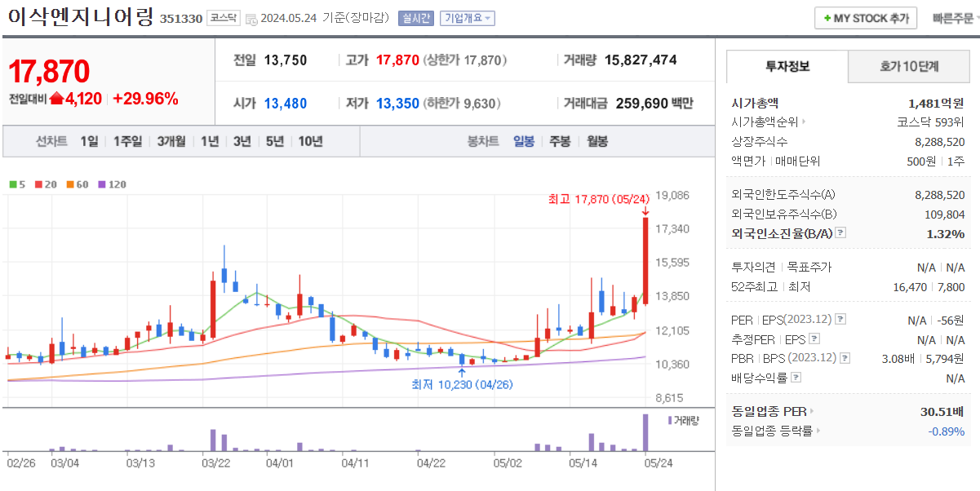Click arrow icon beside 시가총액순위
Screen dimensions: 980x491
[x=803, y=122]
